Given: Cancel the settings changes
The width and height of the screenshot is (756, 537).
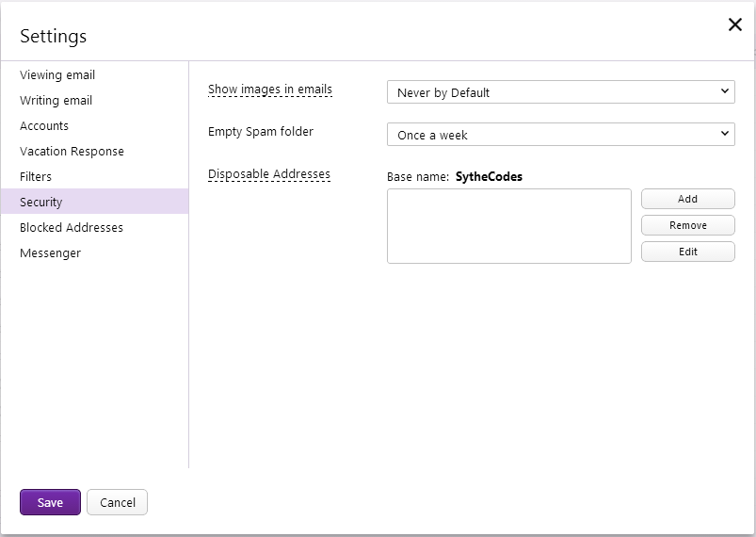Looking at the screenshot, I should (x=117, y=502).
